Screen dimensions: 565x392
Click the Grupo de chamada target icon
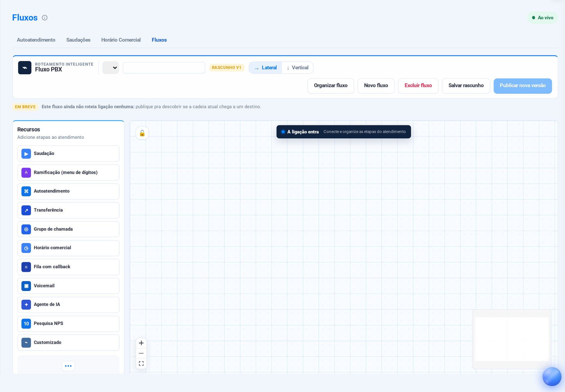[26, 229]
